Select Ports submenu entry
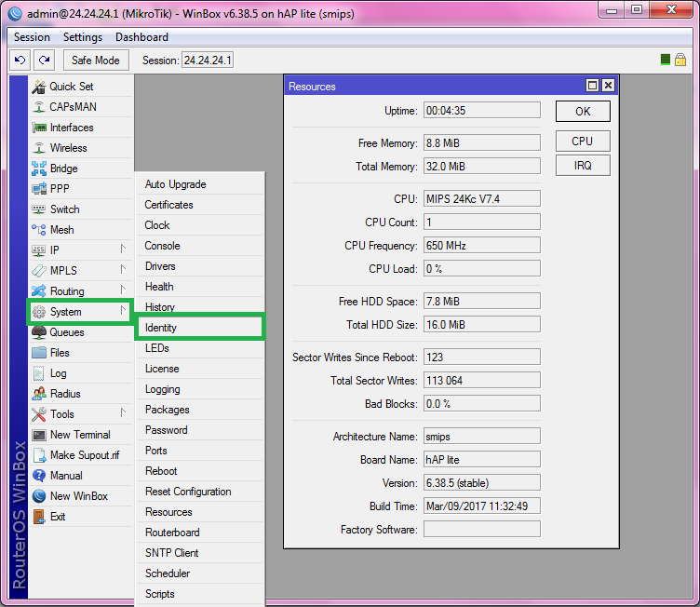Viewport: 700px width, 607px height. pyautogui.click(x=199, y=451)
